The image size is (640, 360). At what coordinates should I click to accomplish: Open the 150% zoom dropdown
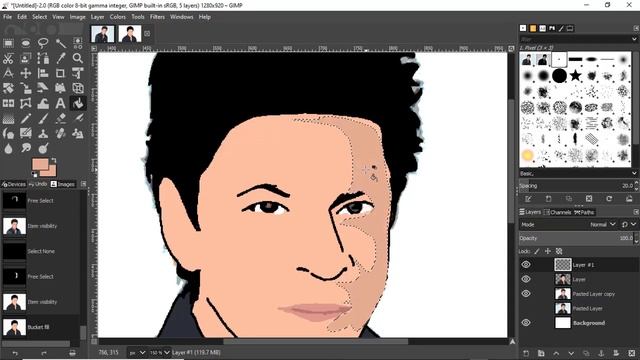click(x=160, y=353)
